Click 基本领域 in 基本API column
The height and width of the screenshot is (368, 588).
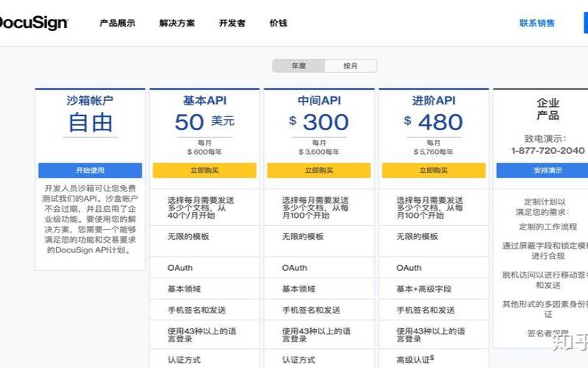184,289
